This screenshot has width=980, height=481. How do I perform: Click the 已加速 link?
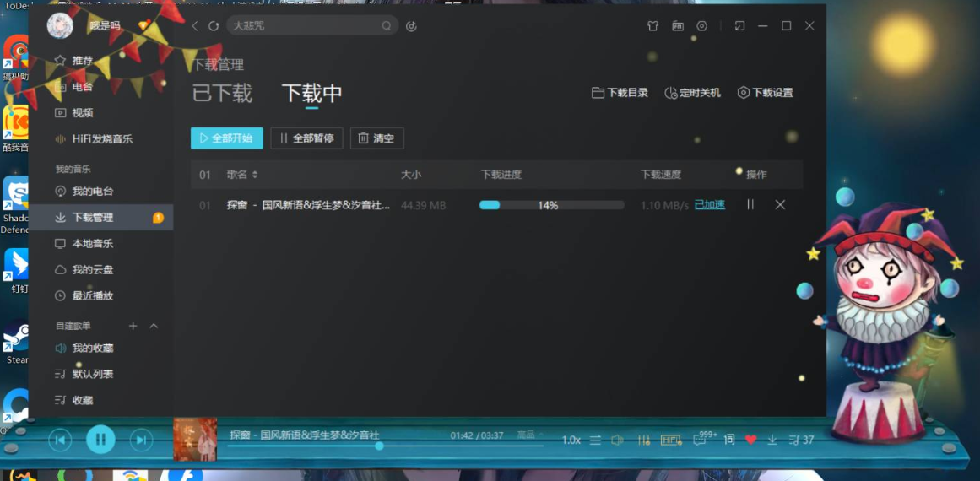(x=709, y=205)
